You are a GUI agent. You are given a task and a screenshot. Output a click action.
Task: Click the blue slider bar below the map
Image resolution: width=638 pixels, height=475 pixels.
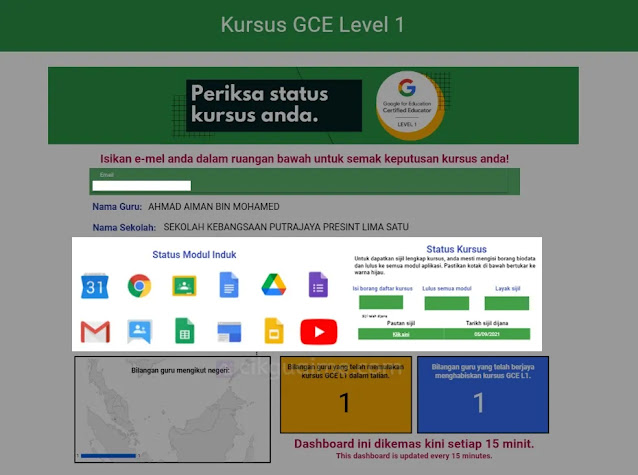pos(108,456)
